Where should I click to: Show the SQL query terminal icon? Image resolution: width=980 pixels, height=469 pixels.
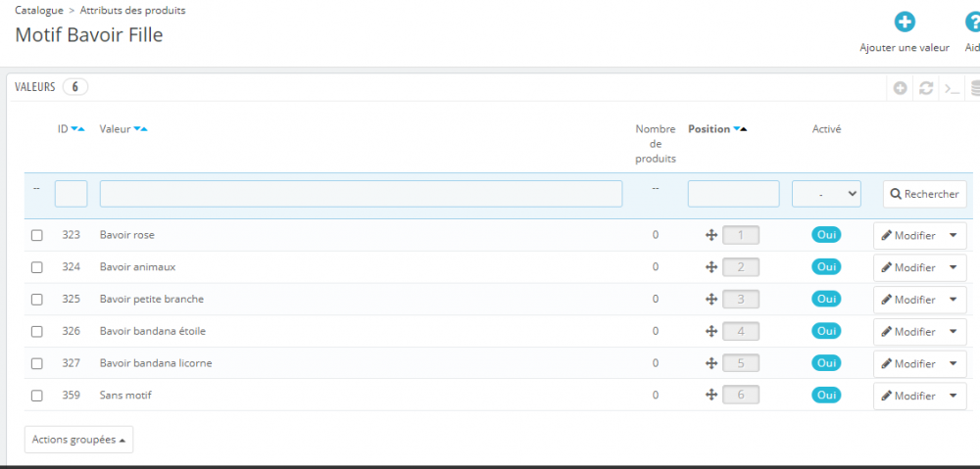click(952, 89)
